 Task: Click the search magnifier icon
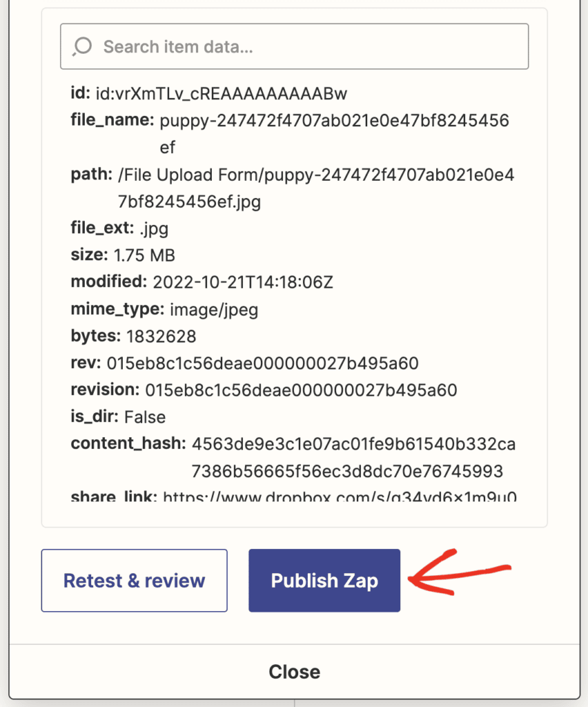pyautogui.click(x=81, y=46)
